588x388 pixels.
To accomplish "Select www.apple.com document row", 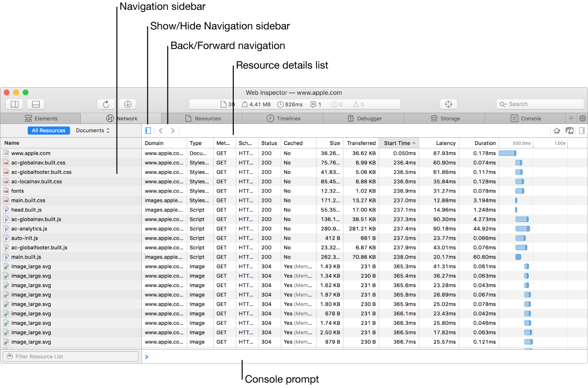I will click(71, 153).
